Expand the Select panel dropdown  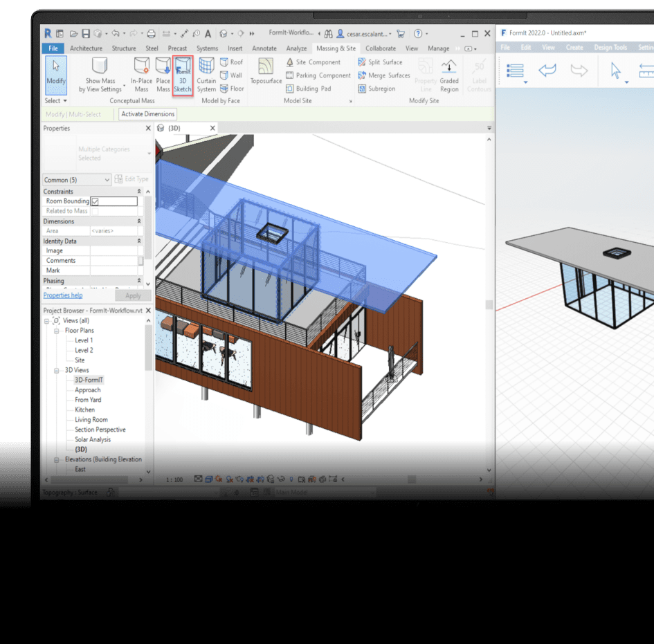click(56, 100)
